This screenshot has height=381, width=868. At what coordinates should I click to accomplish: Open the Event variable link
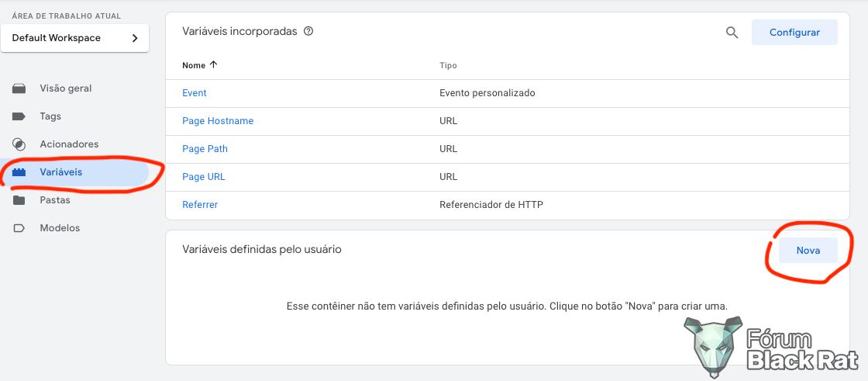[195, 93]
